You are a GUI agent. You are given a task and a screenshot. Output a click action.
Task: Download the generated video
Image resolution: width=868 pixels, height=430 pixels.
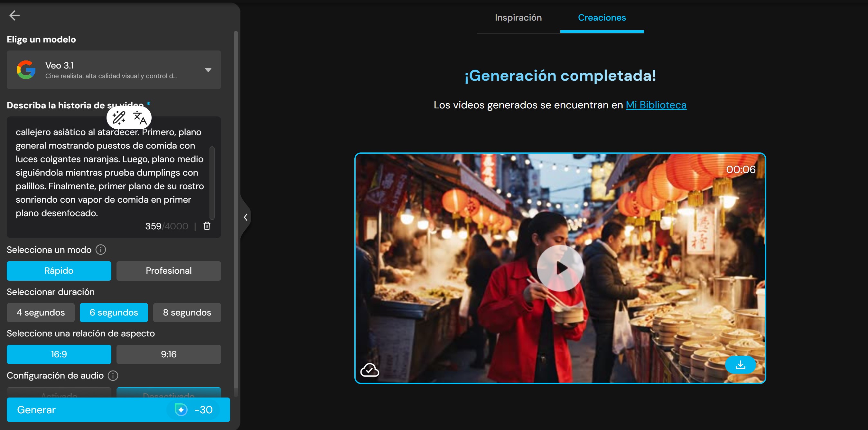tap(740, 365)
